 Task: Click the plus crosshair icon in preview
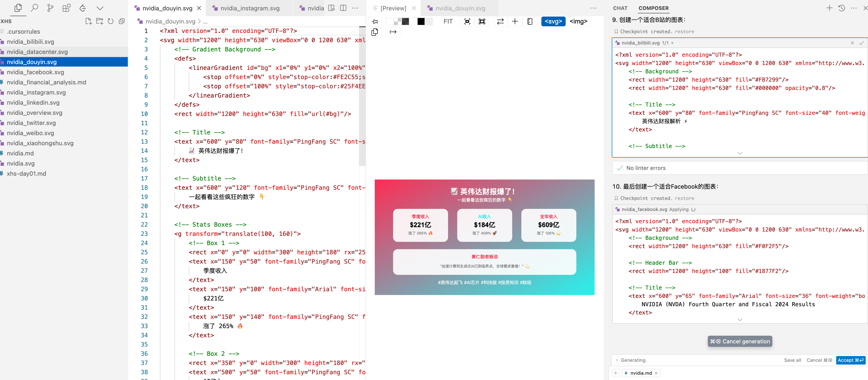[515, 22]
